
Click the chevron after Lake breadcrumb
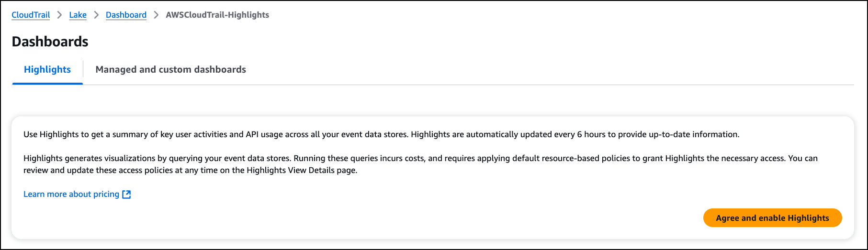pos(96,15)
